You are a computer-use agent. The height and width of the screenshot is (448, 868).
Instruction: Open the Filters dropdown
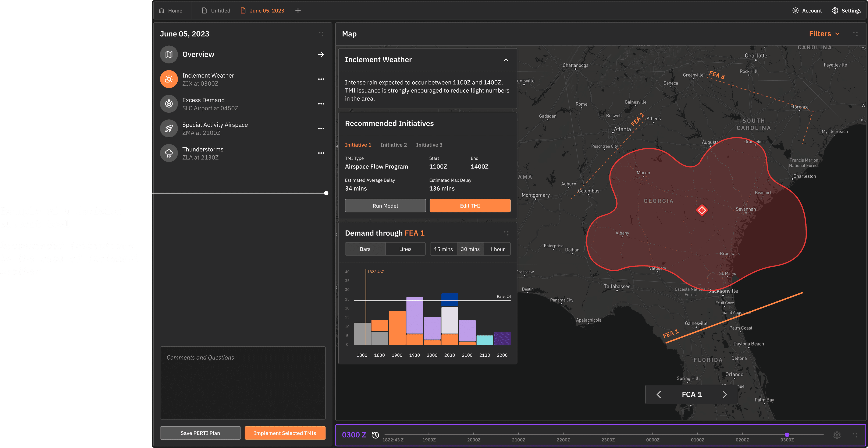pyautogui.click(x=824, y=34)
